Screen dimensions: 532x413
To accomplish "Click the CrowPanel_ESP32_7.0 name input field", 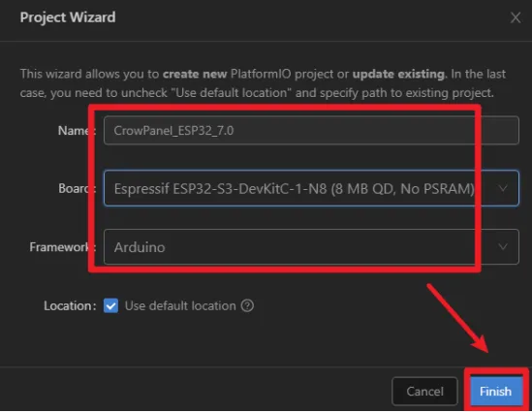I will pos(311,130).
